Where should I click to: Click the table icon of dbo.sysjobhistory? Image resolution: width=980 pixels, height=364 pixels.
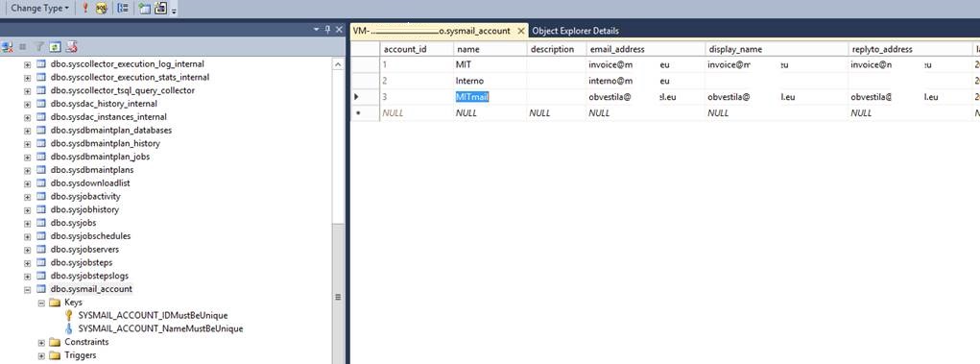(41, 209)
